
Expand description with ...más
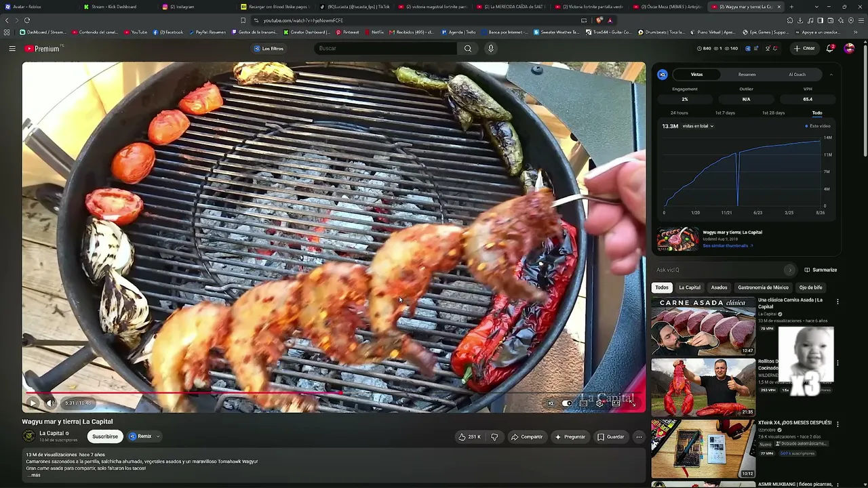34,475
